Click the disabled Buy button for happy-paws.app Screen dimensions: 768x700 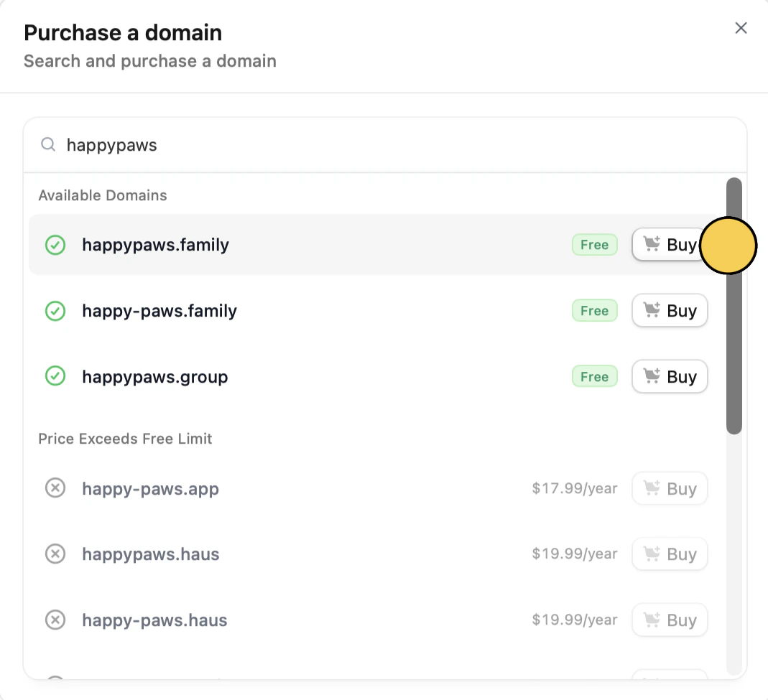[670, 488]
